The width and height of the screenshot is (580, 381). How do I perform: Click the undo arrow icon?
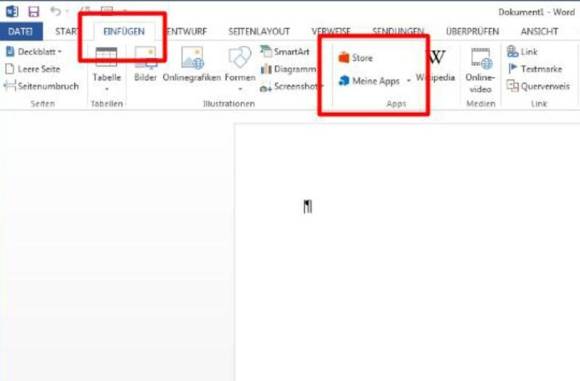coord(55,11)
